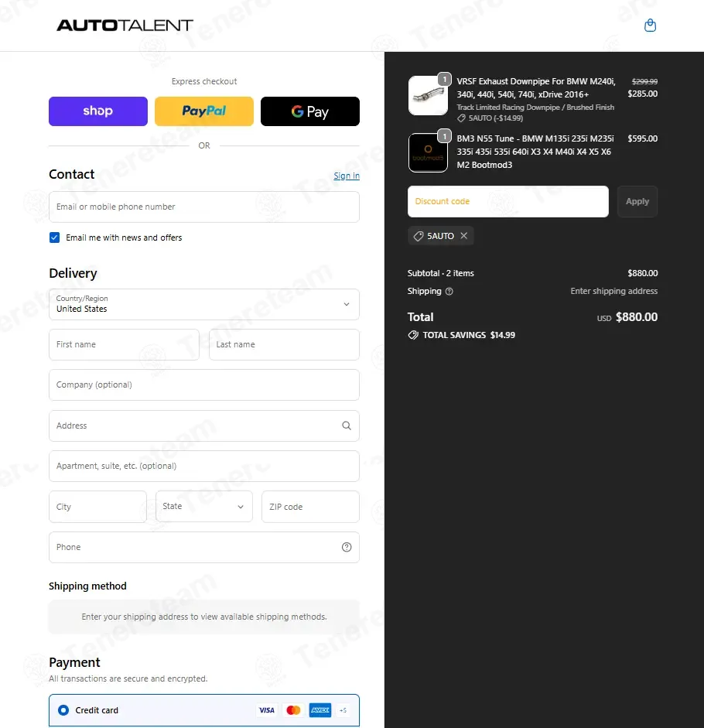Screen dimensions: 704x728
Task: Click the Last name field
Action: pos(284,344)
